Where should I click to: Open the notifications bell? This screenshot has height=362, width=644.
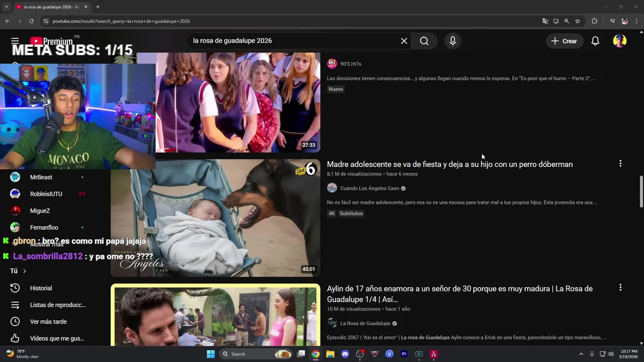click(595, 41)
